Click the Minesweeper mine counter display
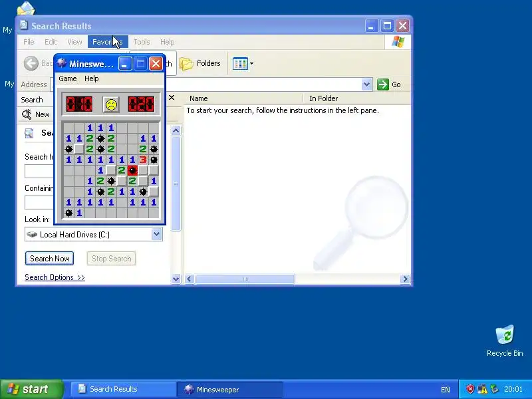Image resolution: width=532 pixels, height=399 pixels. 79,104
